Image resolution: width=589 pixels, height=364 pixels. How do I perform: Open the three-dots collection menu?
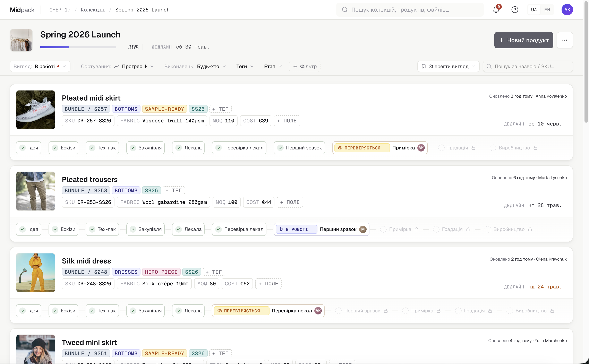point(565,40)
